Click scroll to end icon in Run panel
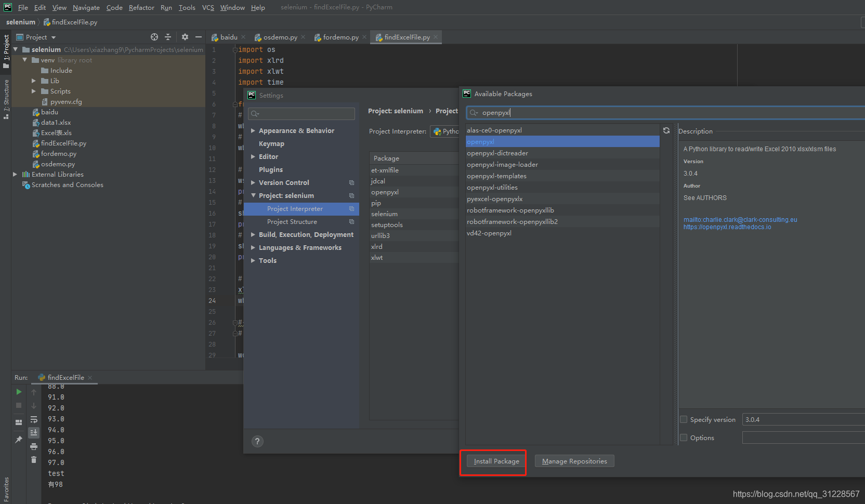The image size is (865, 504). tap(34, 432)
